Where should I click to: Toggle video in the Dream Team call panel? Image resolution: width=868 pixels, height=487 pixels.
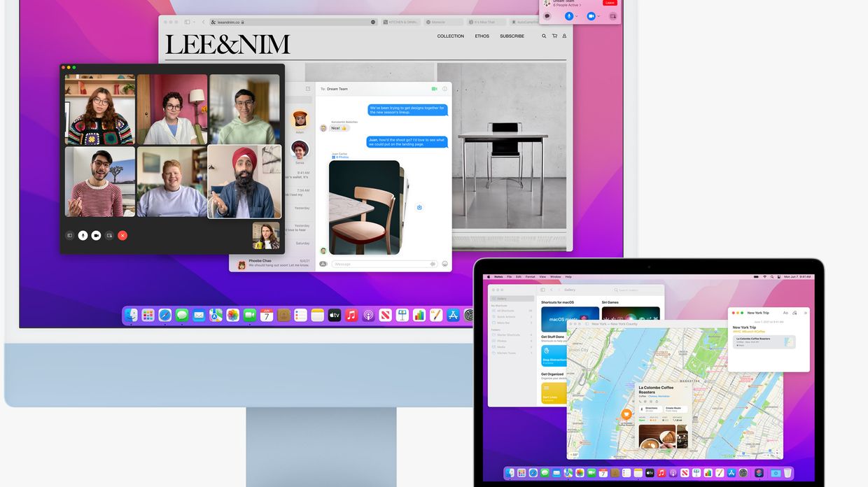pos(591,15)
